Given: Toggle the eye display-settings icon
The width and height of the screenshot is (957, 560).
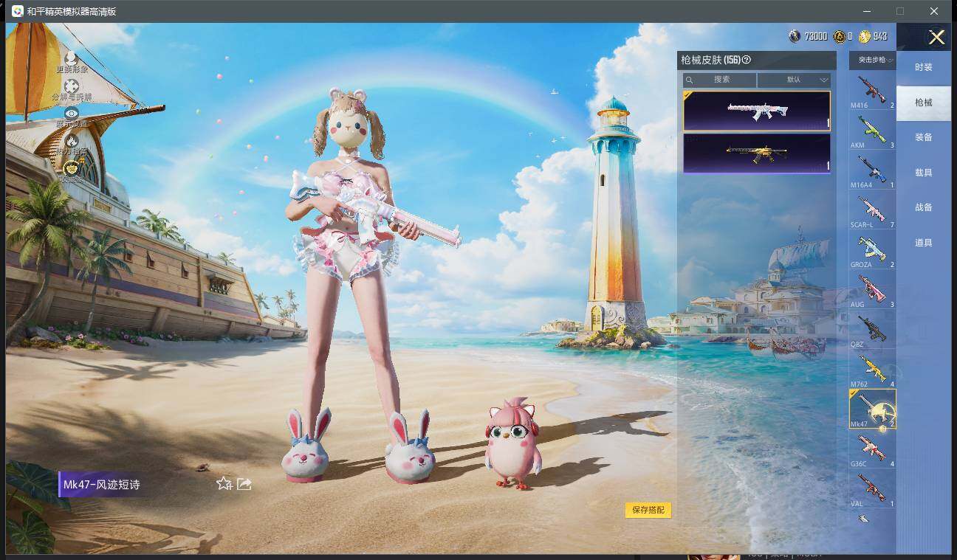Looking at the screenshot, I should coord(72,113).
